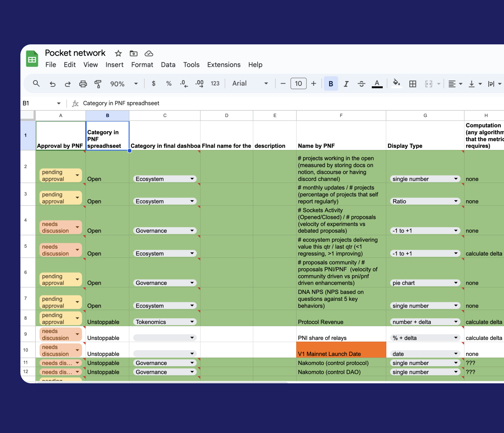Open the Format menu
This screenshot has width=504, height=433.
(x=142, y=65)
